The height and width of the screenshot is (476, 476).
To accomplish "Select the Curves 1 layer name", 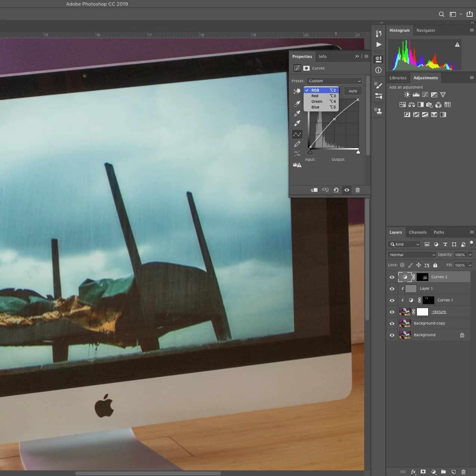I will (445, 300).
